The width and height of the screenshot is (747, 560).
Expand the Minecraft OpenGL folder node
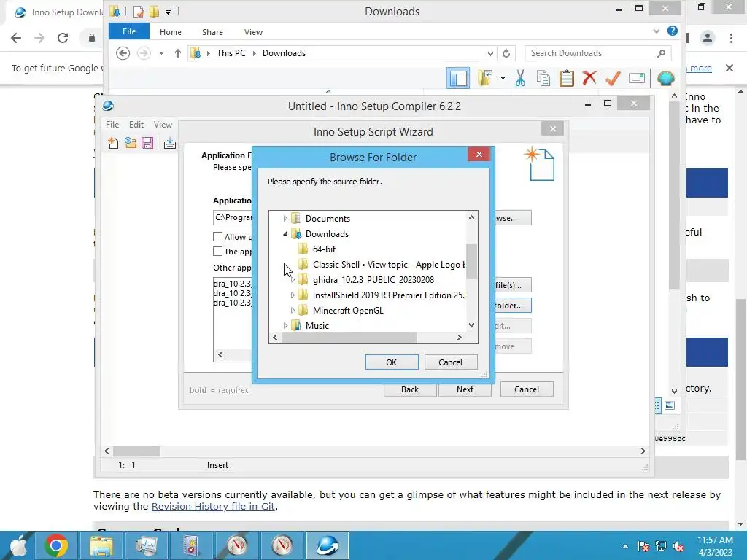click(x=293, y=311)
